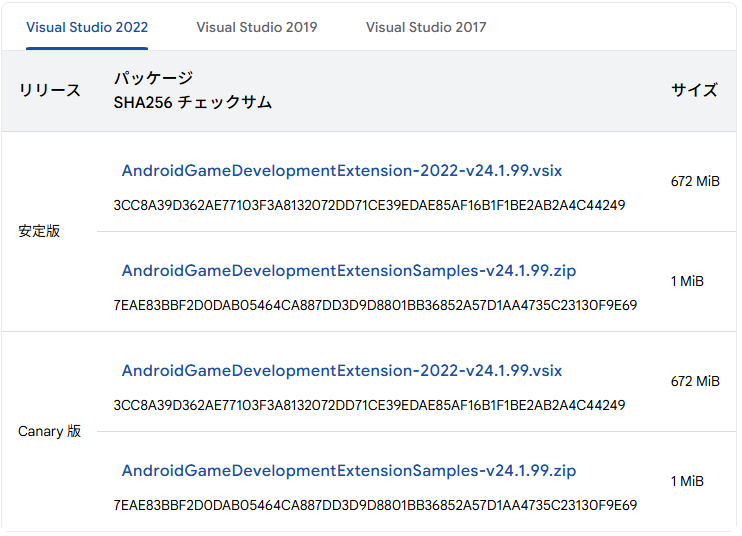This screenshot has height=536, width=742.
Task: Select the Visual Studio 2017 tab
Action: coord(426,27)
